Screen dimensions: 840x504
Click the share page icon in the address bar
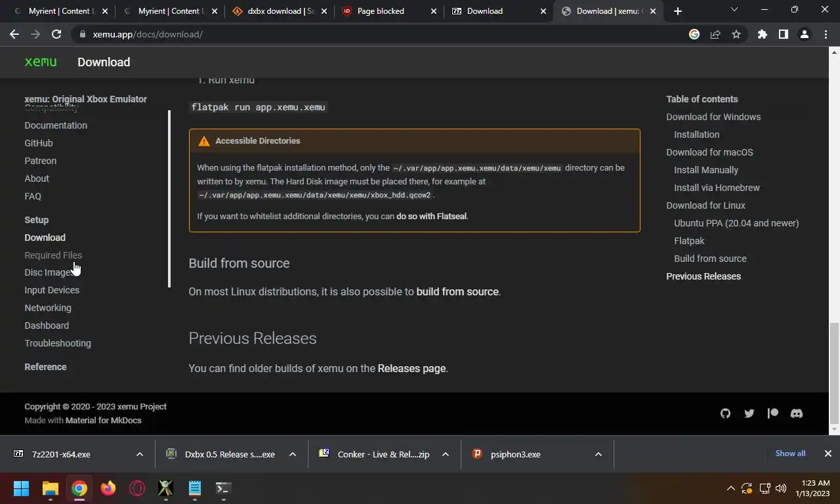pos(715,34)
